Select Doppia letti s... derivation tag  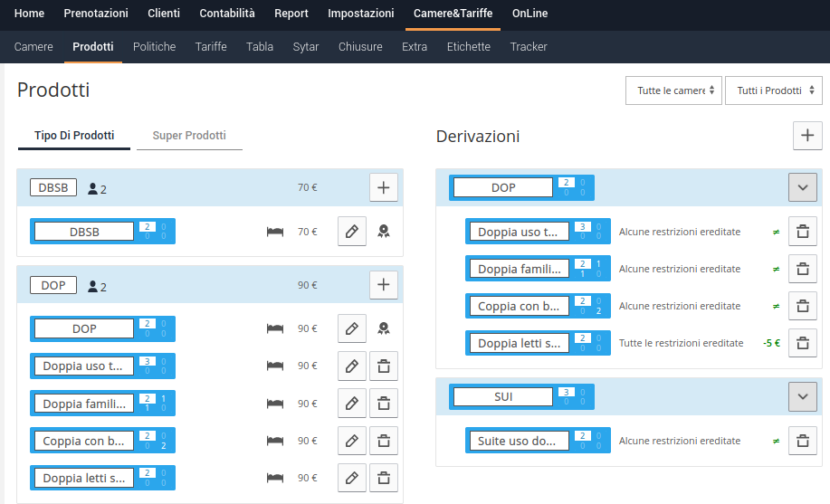(x=538, y=343)
